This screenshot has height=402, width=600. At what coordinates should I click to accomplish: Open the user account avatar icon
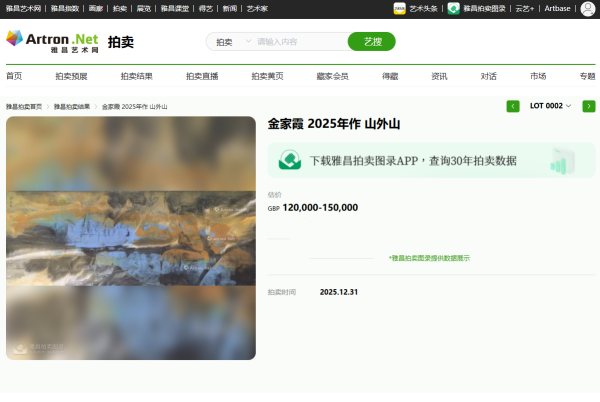pyautogui.click(x=588, y=8)
